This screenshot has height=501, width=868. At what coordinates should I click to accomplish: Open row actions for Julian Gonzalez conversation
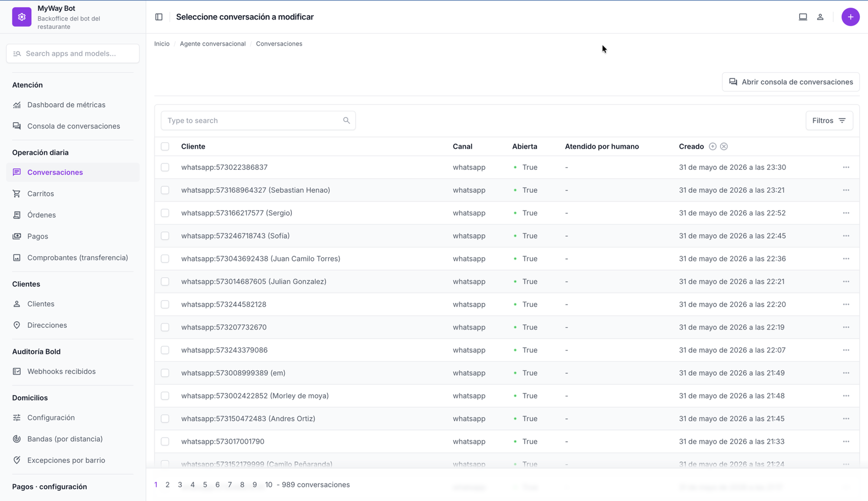click(846, 281)
